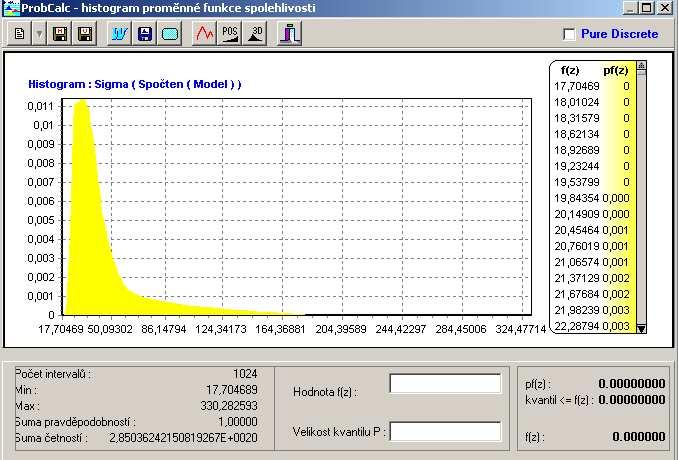The image size is (678, 460).
Task: Click the y-axis label 0,011
Action: click(x=40, y=106)
